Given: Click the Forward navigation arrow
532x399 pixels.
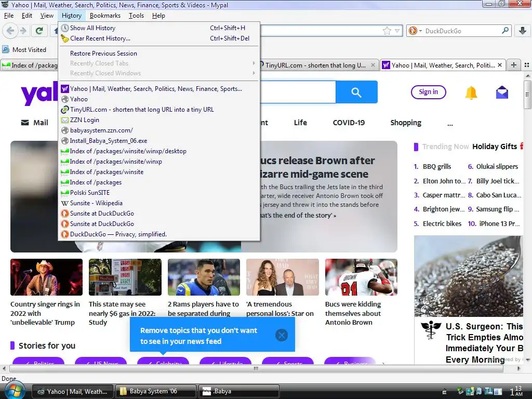Looking at the screenshot, I should coord(23,31).
